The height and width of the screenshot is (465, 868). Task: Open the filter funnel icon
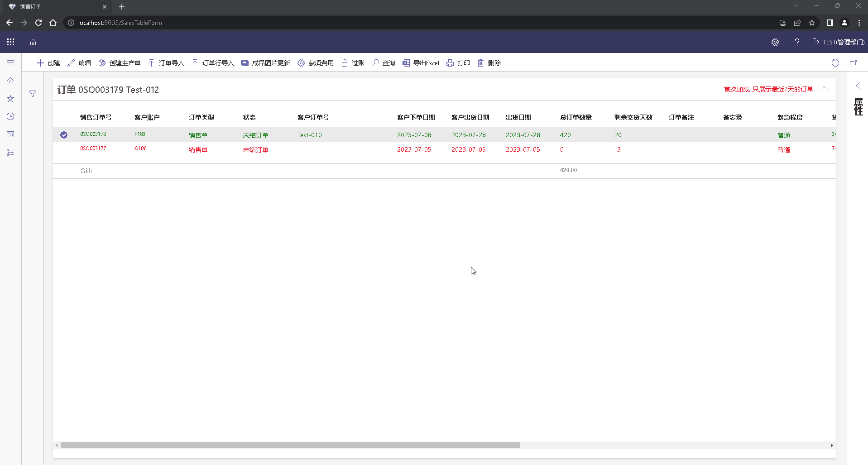tap(33, 94)
